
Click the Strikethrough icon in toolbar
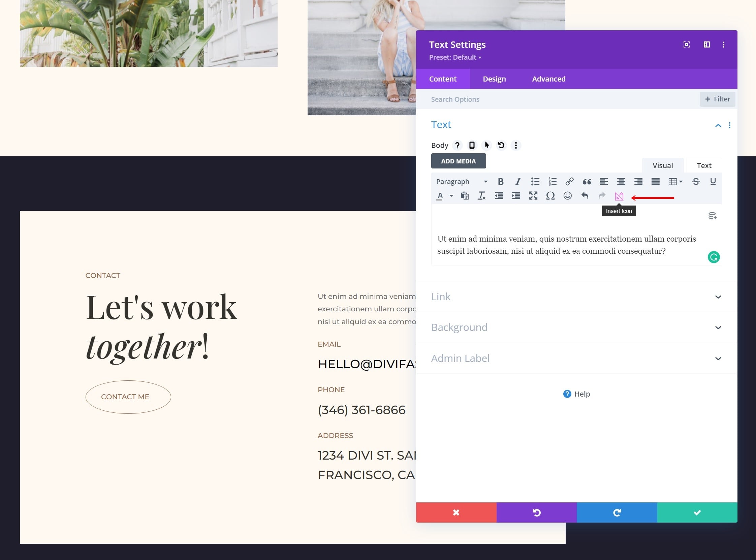(696, 181)
